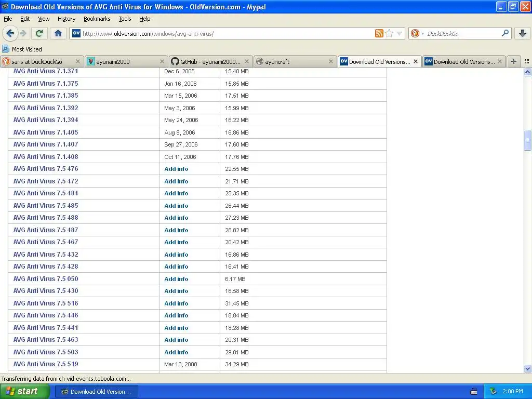Click the Windows Start button
This screenshot has height=399, width=532.
point(24,391)
